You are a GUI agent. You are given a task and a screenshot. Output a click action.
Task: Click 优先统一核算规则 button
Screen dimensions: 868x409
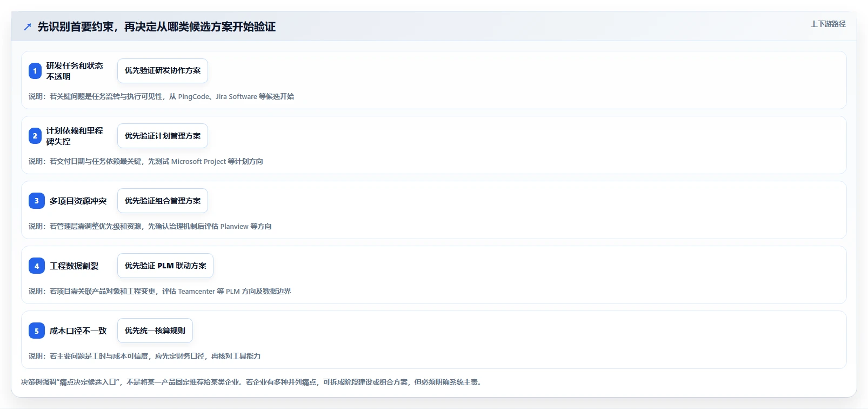coord(155,331)
